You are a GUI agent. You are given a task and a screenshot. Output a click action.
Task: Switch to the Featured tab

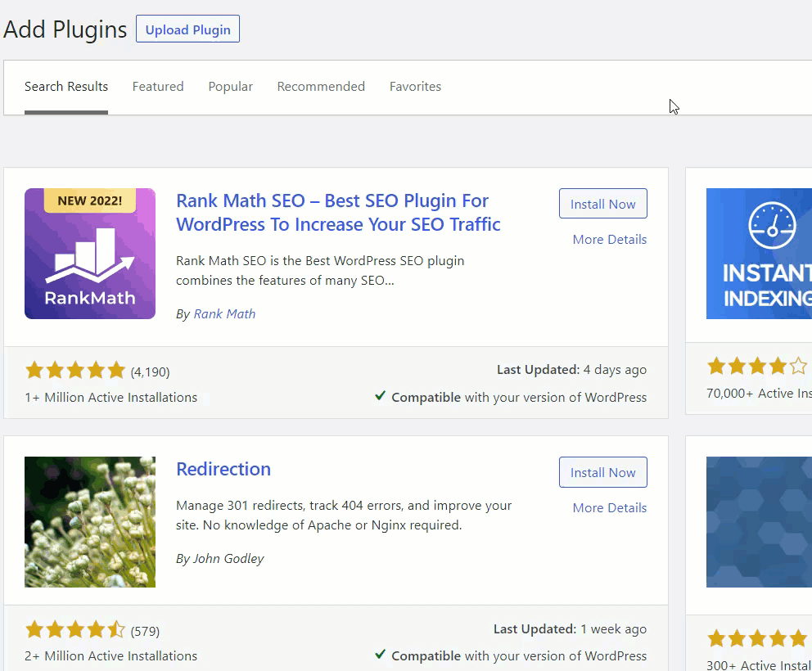coord(158,87)
